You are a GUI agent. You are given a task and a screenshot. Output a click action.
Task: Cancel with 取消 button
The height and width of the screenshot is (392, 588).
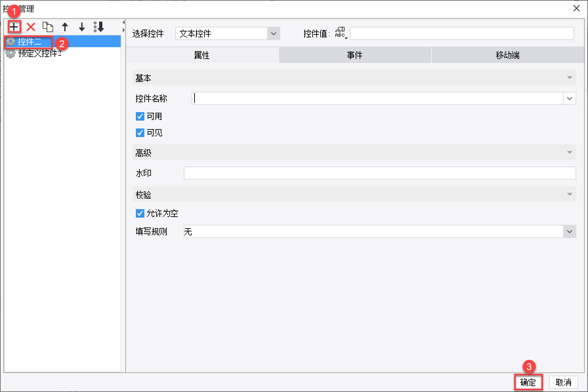coord(563,382)
